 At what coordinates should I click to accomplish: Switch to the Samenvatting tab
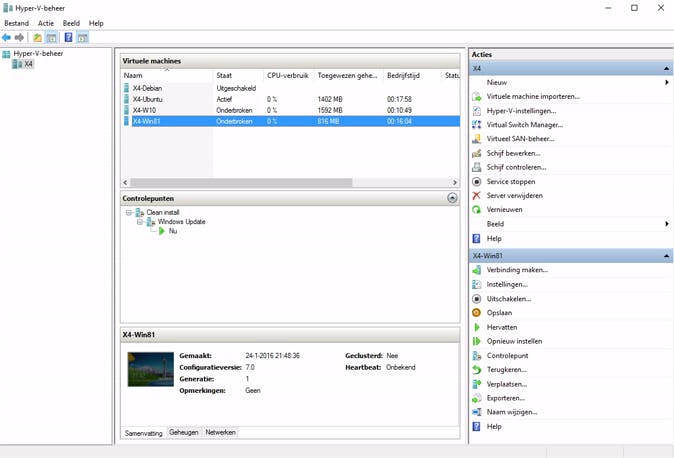(144, 433)
